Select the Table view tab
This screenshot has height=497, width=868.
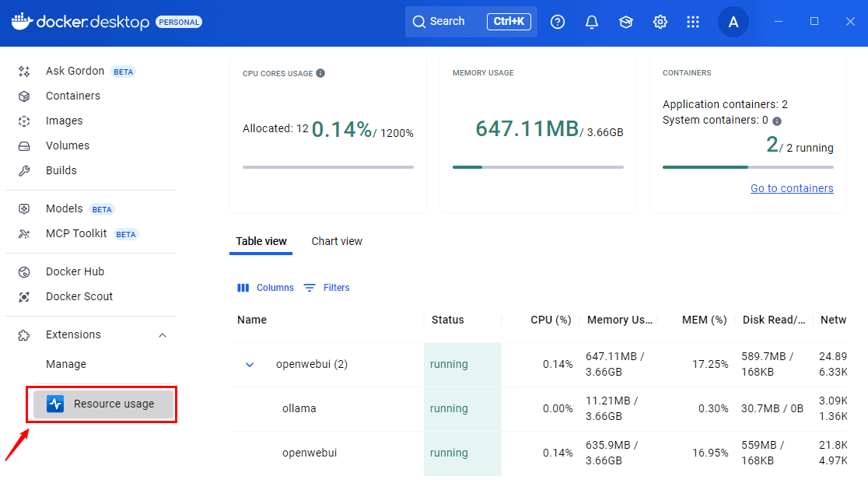261,241
